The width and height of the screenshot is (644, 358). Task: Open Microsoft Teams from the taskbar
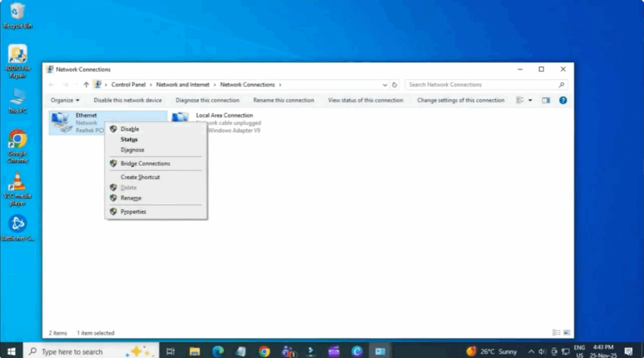point(288,352)
